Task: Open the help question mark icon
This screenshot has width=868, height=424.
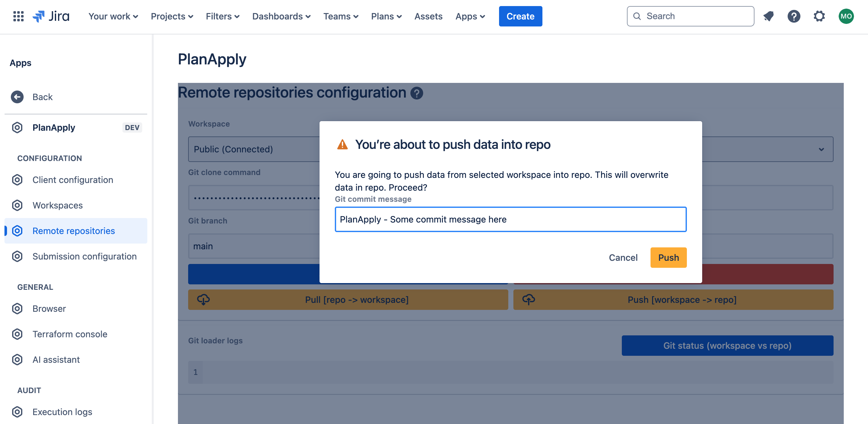Action: pos(793,16)
